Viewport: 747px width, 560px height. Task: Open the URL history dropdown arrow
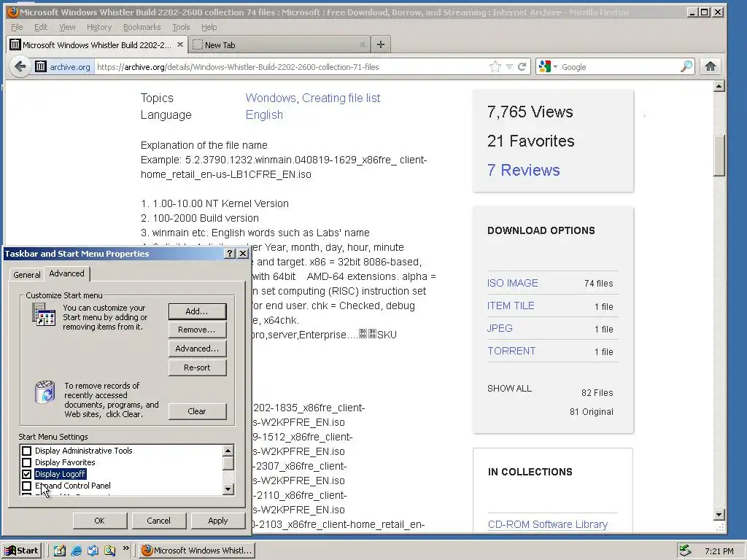click(509, 66)
